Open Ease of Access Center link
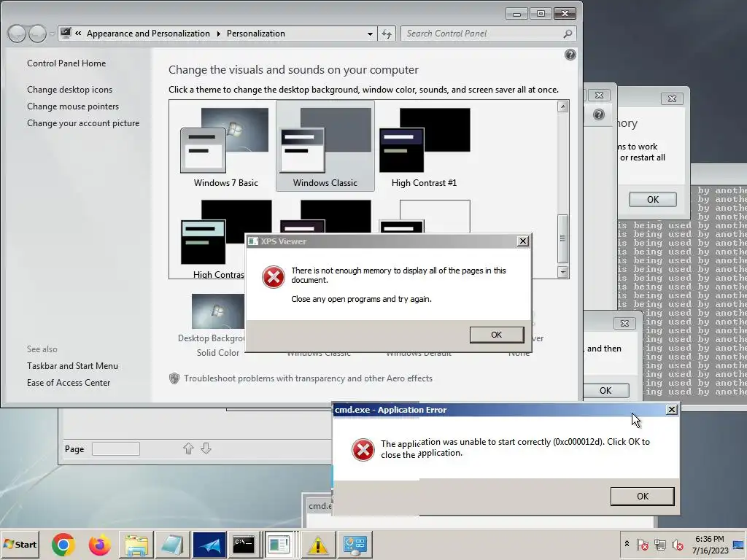Viewport: 747px width, 560px height. pos(68,382)
